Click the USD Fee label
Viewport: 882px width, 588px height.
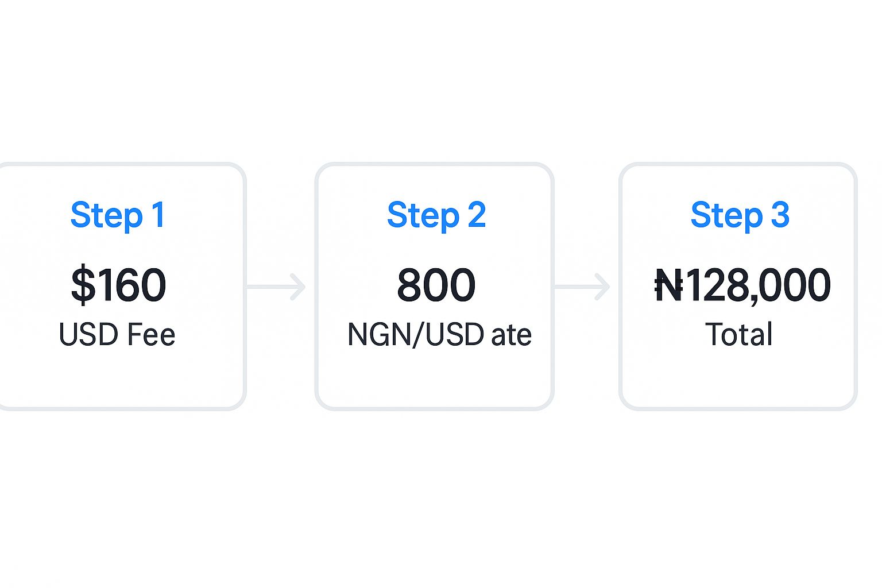point(117,335)
